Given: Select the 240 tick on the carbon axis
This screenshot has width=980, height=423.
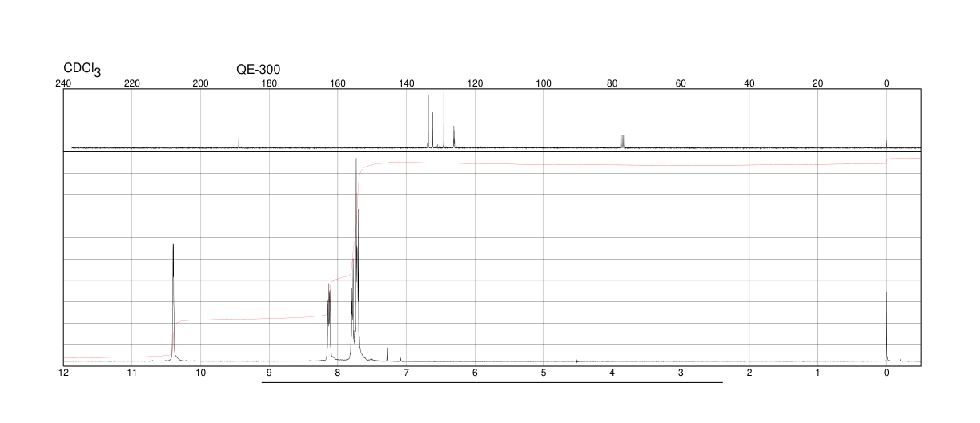Looking at the screenshot, I should (x=64, y=83).
